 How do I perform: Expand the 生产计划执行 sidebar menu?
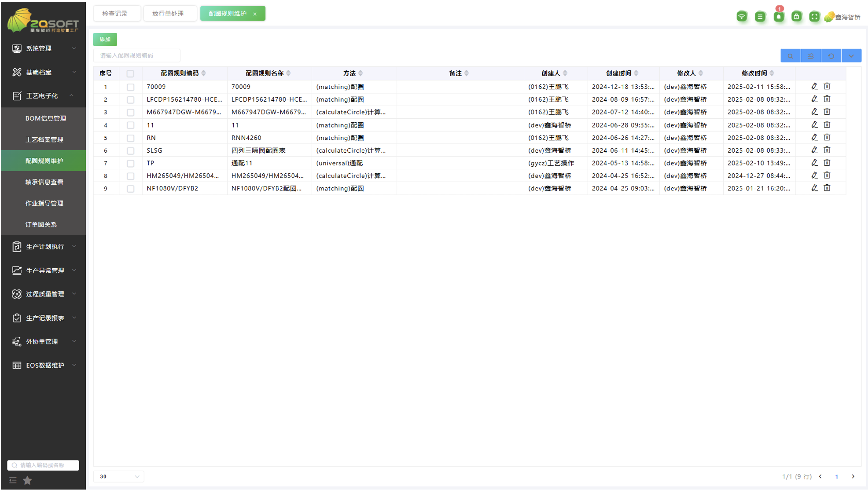tap(43, 247)
